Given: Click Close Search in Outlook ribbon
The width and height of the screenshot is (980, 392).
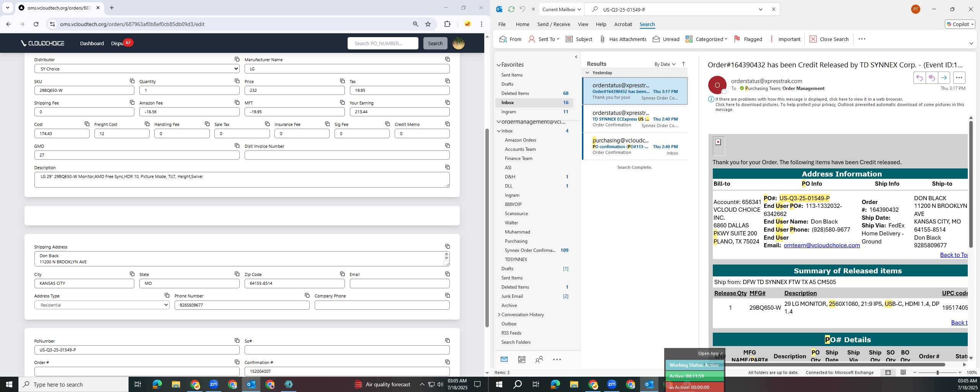Looking at the screenshot, I should (x=829, y=39).
